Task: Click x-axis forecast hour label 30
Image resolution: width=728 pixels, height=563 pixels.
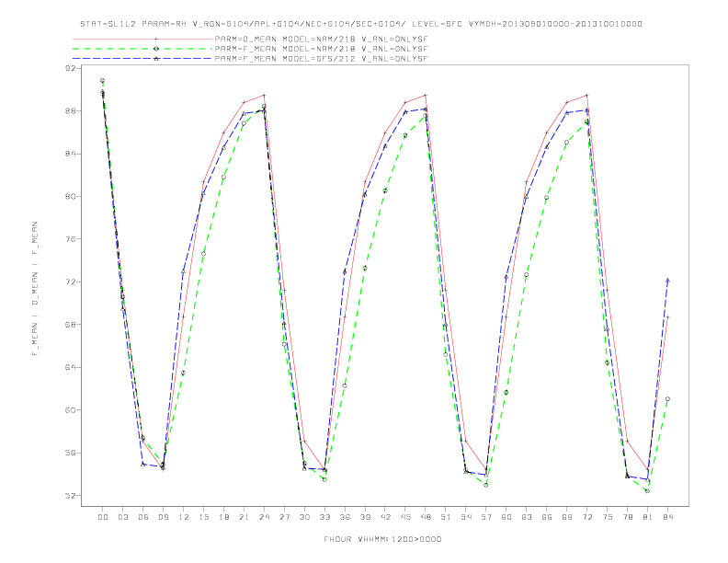Action: pyautogui.click(x=304, y=517)
